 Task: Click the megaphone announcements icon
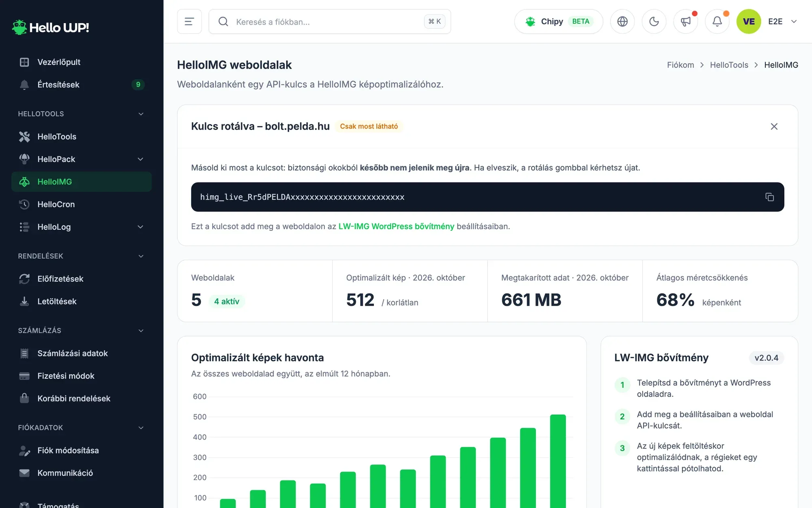(x=685, y=22)
